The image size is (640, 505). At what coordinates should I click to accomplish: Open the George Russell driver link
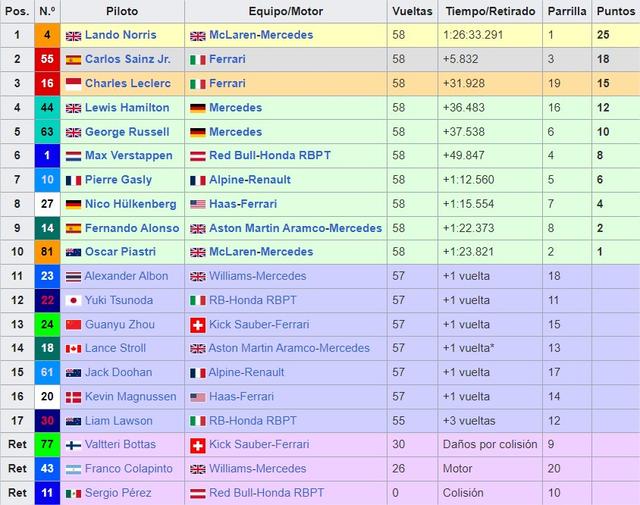(127, 132)
